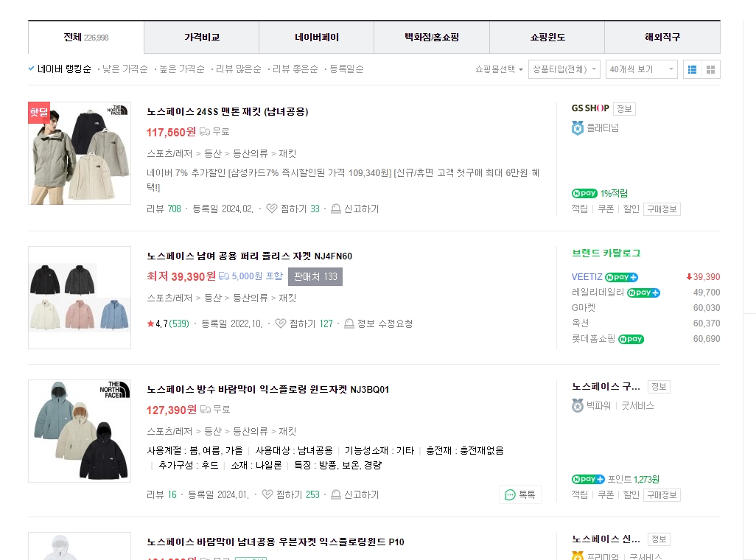
Task: Click 정보 button beside 노스페이스 구...
Action: coord(659,387)
